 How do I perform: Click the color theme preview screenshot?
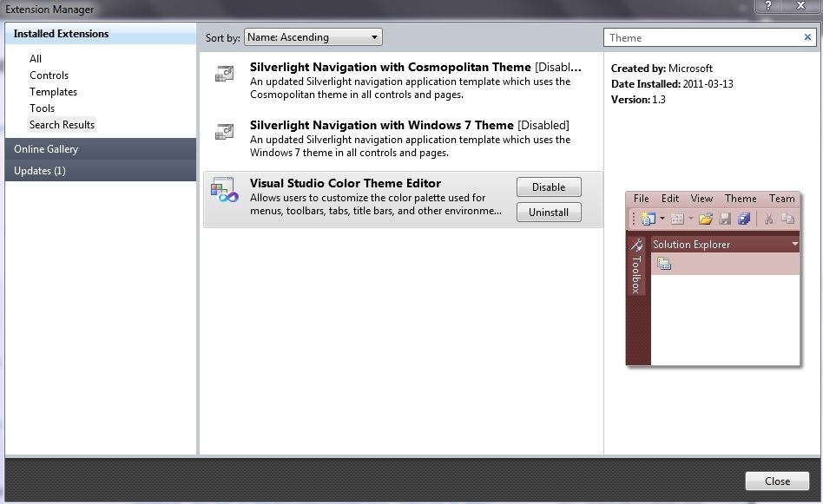coord(713,278)
